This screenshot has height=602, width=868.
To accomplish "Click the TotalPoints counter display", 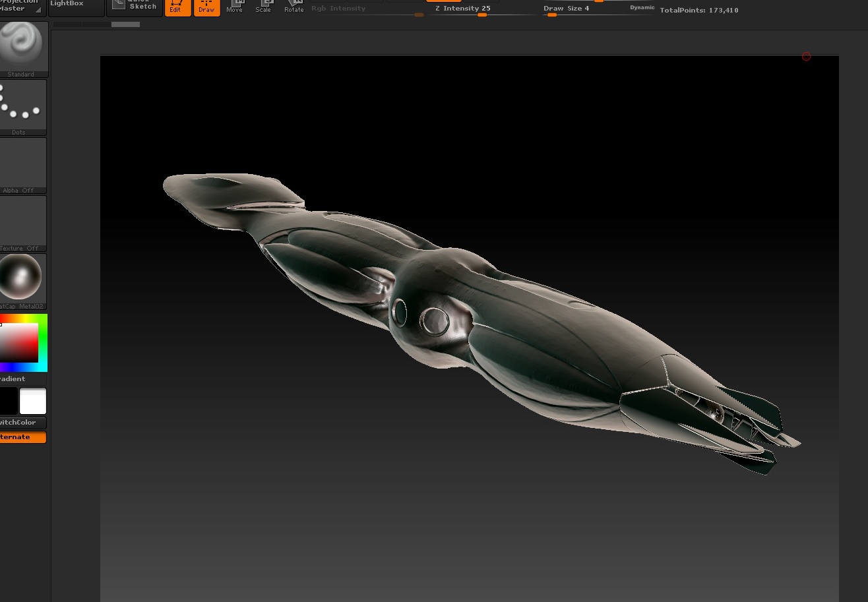I will (698, 10).
